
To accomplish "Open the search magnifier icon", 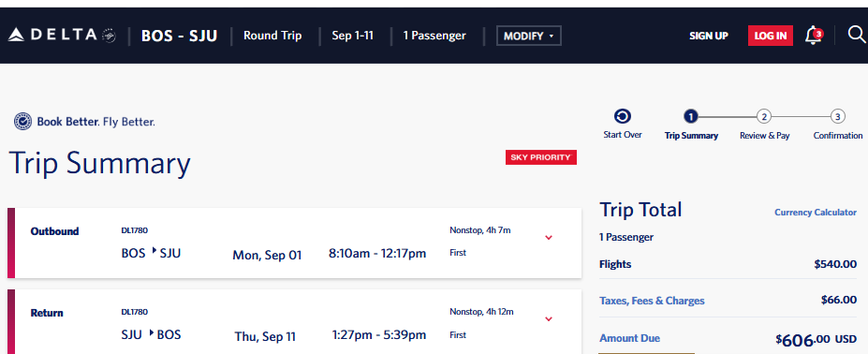I will point(857,35).
